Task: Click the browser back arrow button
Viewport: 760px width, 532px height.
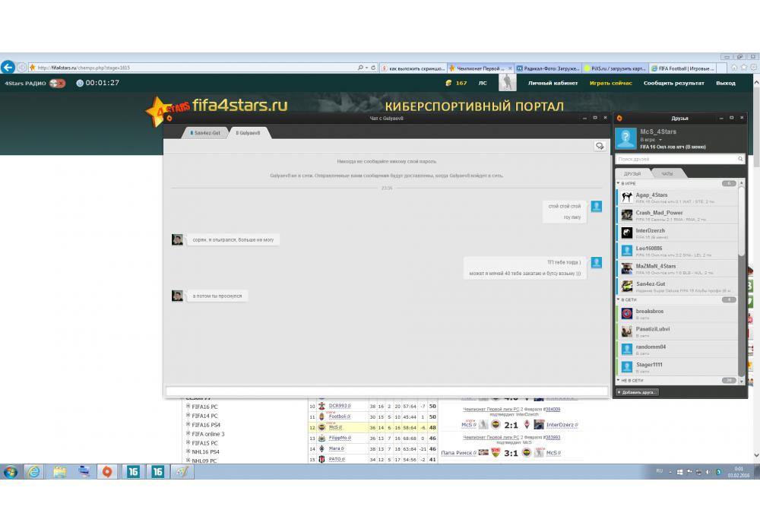Action: point(8,67)
